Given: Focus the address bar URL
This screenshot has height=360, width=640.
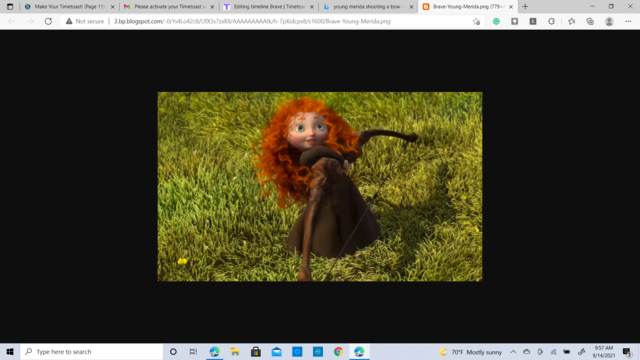Looking at the screenshot, I should pos(252,21).
